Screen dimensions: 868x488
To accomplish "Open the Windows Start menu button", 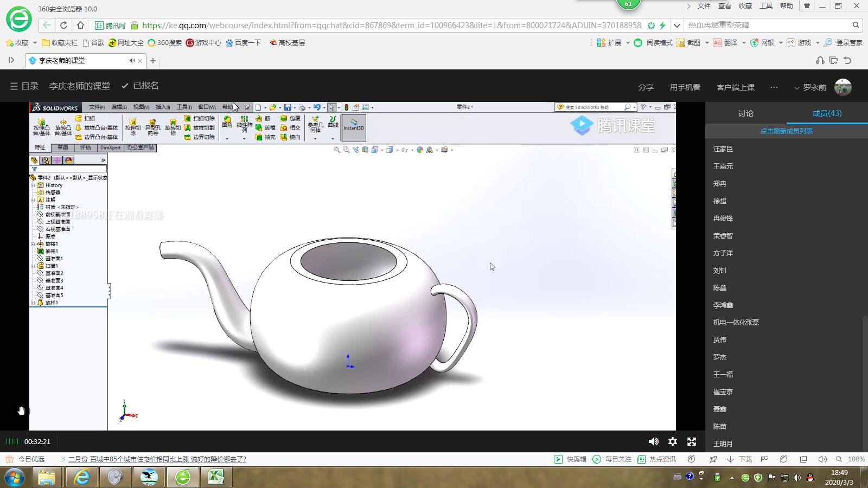I will (15, 477).
